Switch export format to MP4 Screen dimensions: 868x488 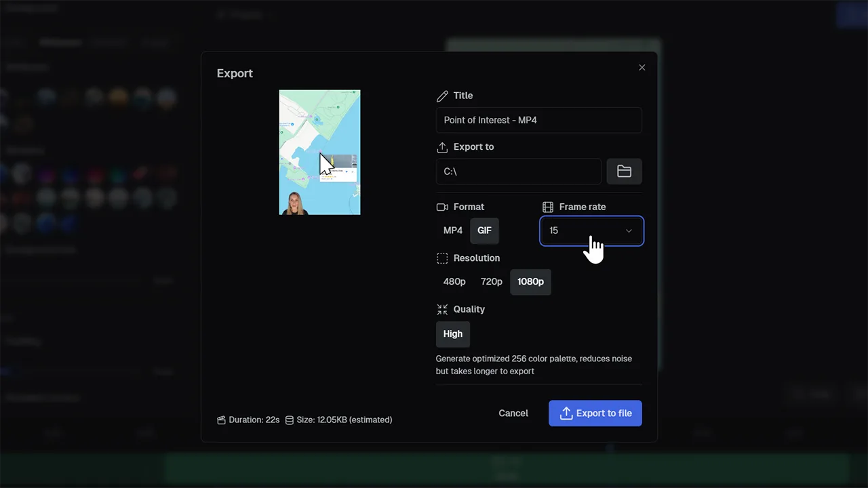[x=452, y=230]
